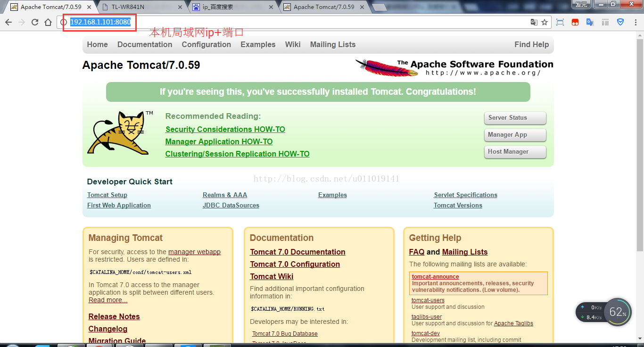The image size is (644, 347).
Task: Open the Servlet Specifications link
Action: point(466,195)
